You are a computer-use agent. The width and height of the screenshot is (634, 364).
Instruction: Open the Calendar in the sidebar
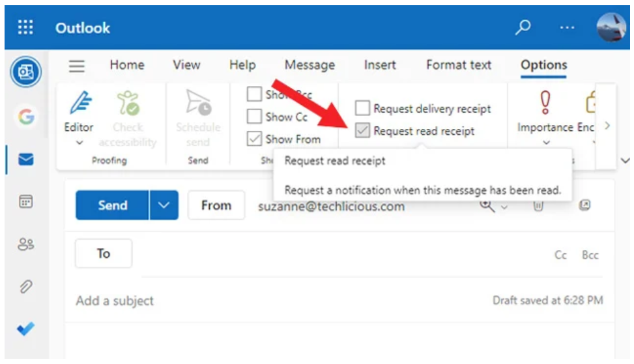[x=26, y=201]
